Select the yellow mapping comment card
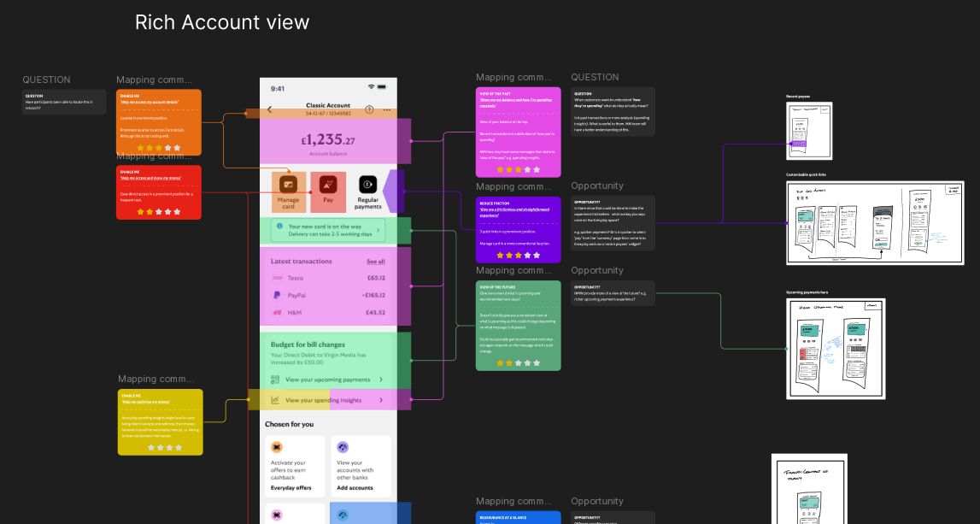This screenshot has width=980, height=524. pos(161,422)
